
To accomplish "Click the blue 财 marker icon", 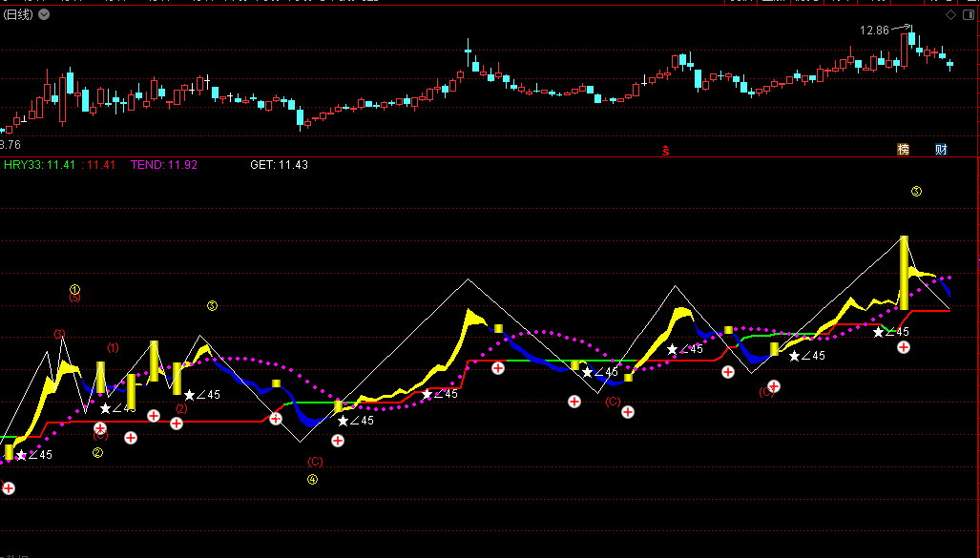I will (941, 150).
